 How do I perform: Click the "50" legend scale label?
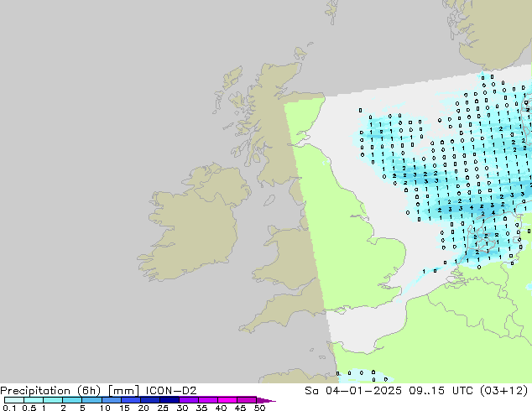click(259, 408)
